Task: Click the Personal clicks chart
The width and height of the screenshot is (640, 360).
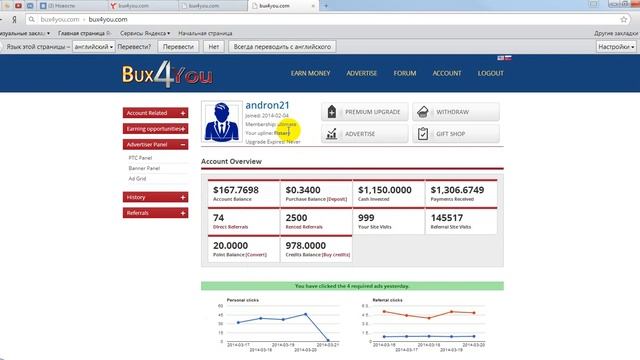Action: [x=279, y=324]
